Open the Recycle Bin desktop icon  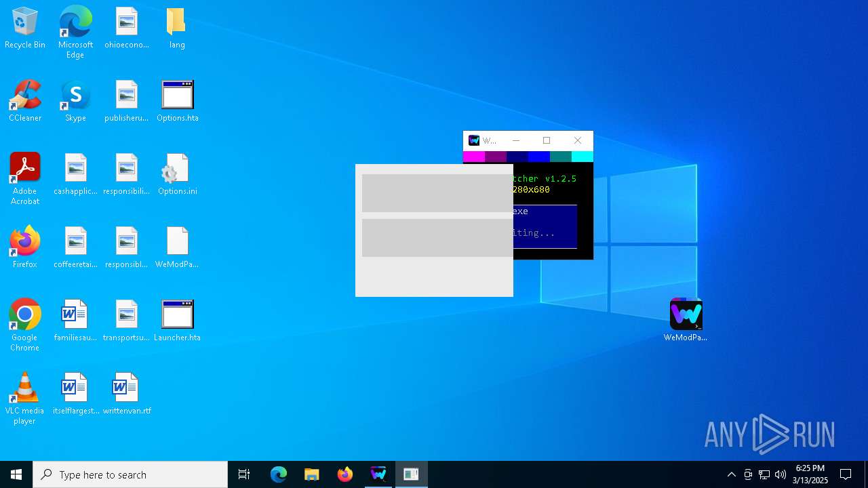pos(25,28)
